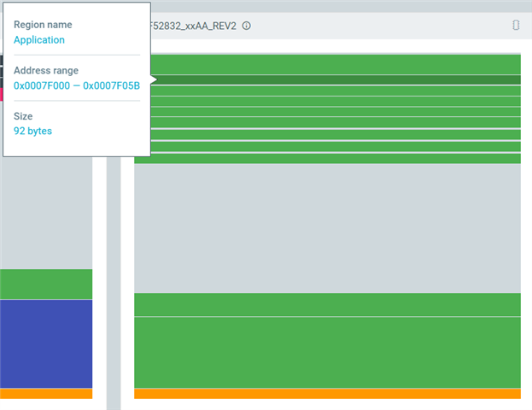Image resolution: width=532 pixels, height=410 pixels.
Task: Select the blue memory region in the left panel
Action: [x=46, y=343]
